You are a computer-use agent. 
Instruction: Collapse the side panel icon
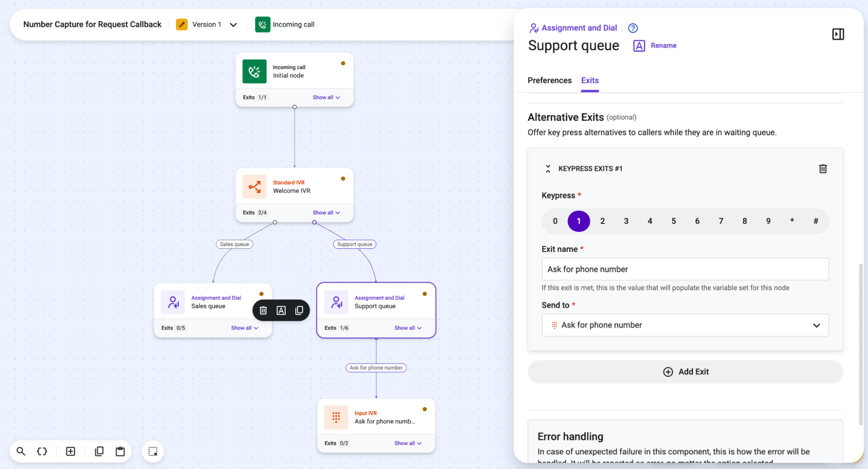[x=838, y=34]
